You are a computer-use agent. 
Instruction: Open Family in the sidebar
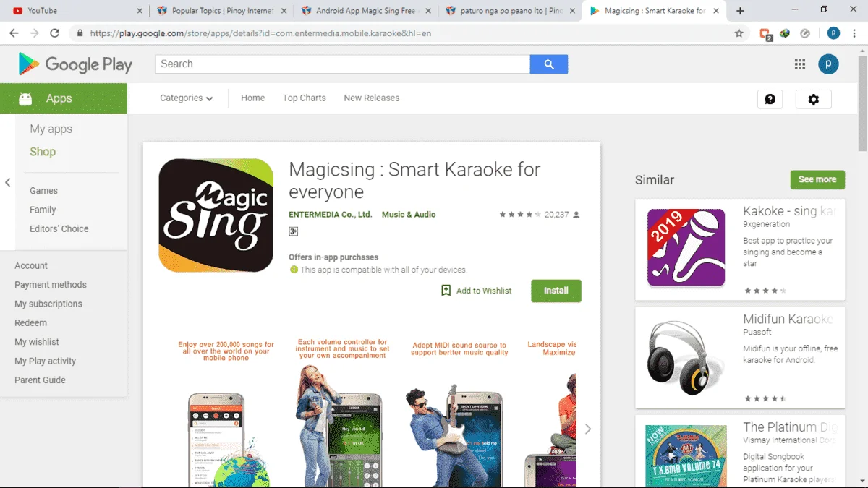(x=43, y=210)
